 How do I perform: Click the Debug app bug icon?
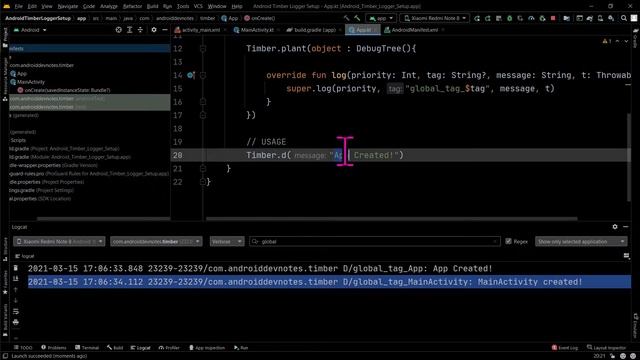[x=509, y=18]
